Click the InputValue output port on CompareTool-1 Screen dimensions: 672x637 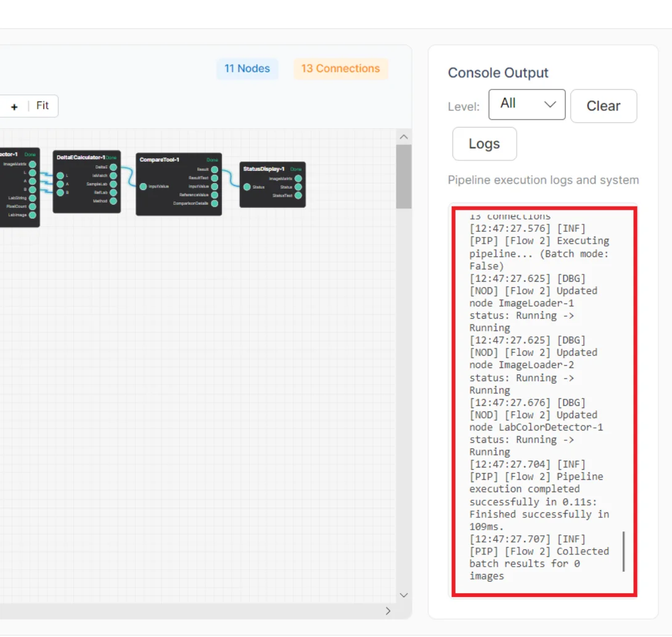pos(215,186)
